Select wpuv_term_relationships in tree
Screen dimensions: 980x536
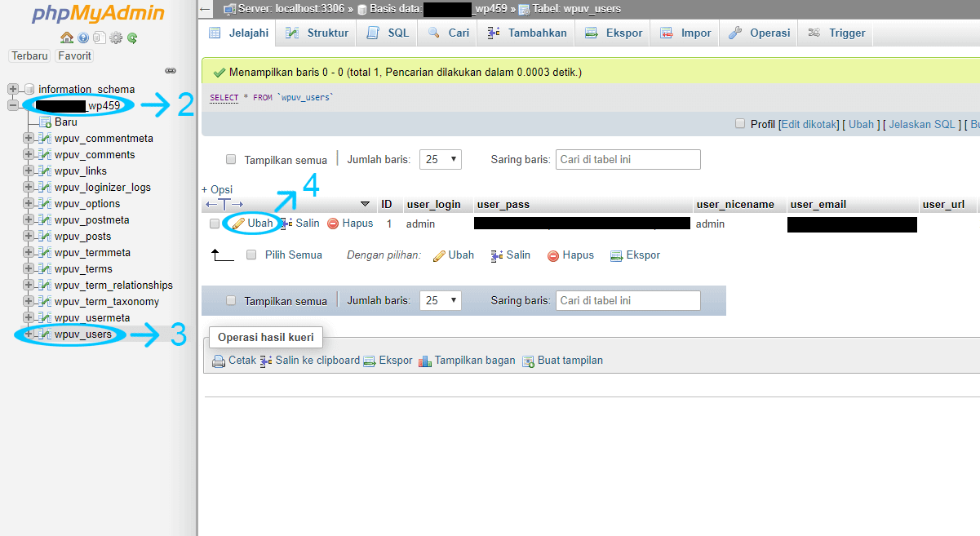113,285
